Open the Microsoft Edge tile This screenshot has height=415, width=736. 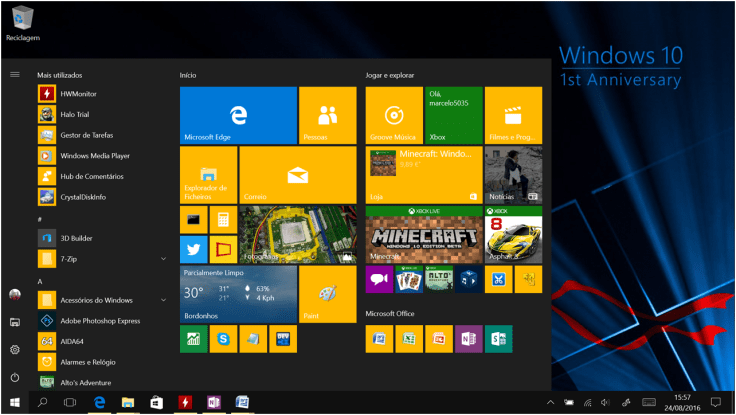(238, 115)
